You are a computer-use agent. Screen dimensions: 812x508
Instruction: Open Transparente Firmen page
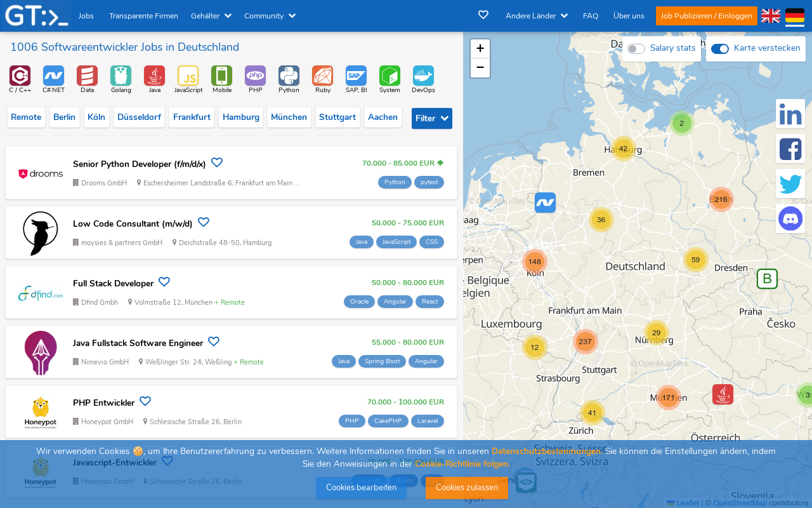point(143,16)
